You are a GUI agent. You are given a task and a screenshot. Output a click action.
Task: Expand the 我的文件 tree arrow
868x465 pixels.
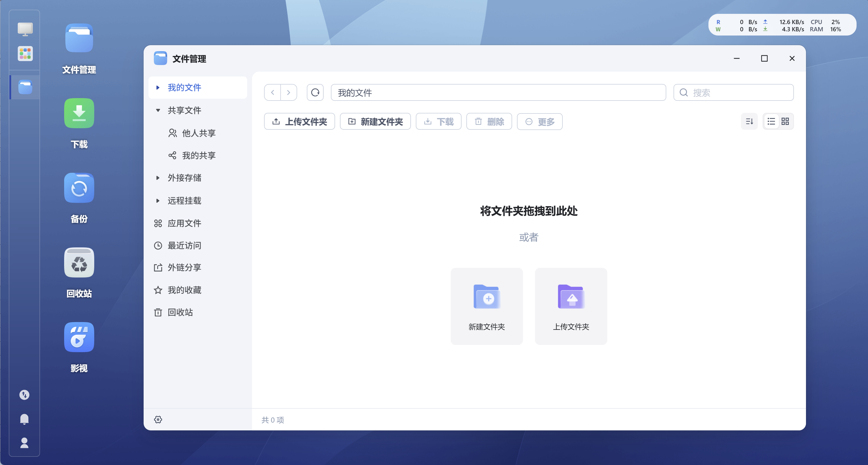pyautogui.click(x=158, y=88)
